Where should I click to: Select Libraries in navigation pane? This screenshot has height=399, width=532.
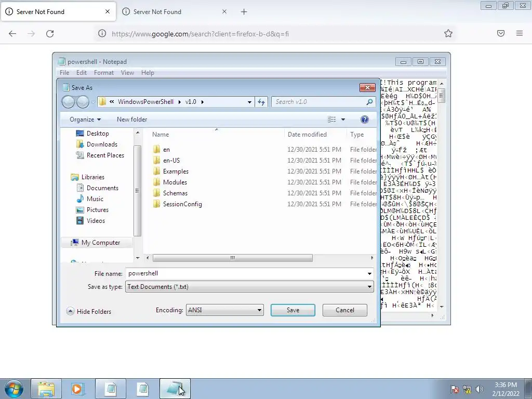click(92, 177)
